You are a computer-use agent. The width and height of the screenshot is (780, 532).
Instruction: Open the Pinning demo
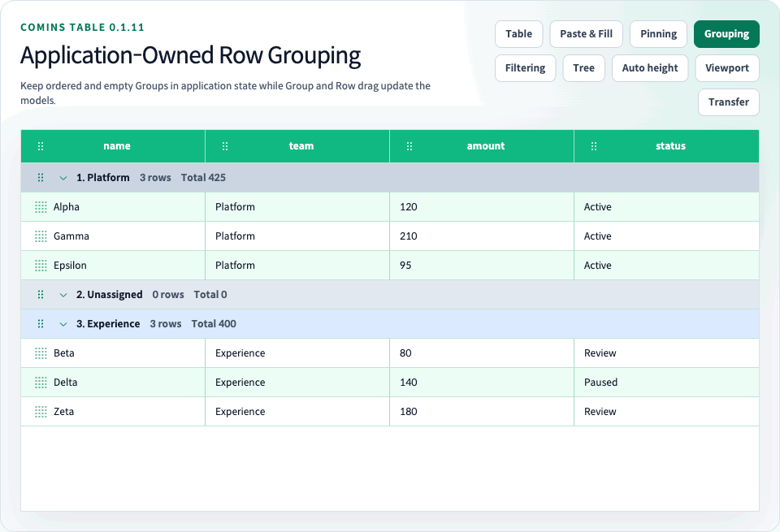659,34
